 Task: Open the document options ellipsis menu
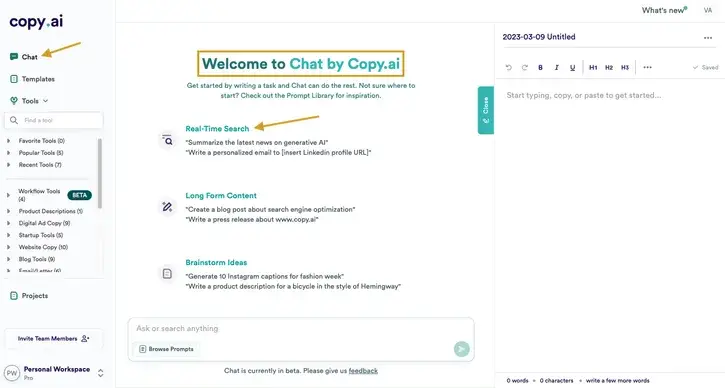(x=708, y=38)
